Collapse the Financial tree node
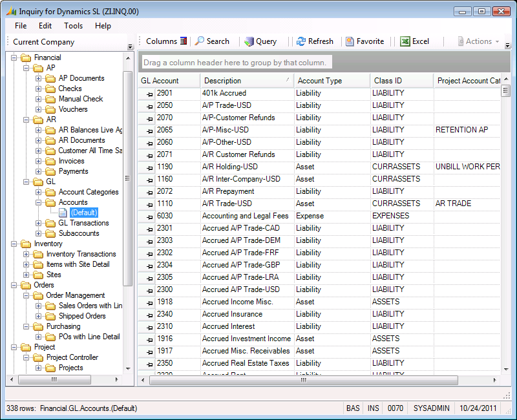The width and height of the screenshot is (517, 420). [14, 58]
